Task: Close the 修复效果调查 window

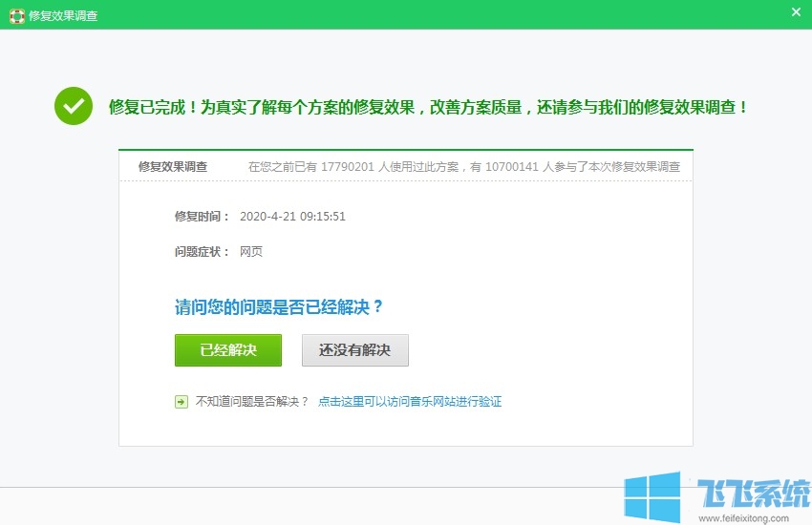Action: tap(796, 12)
